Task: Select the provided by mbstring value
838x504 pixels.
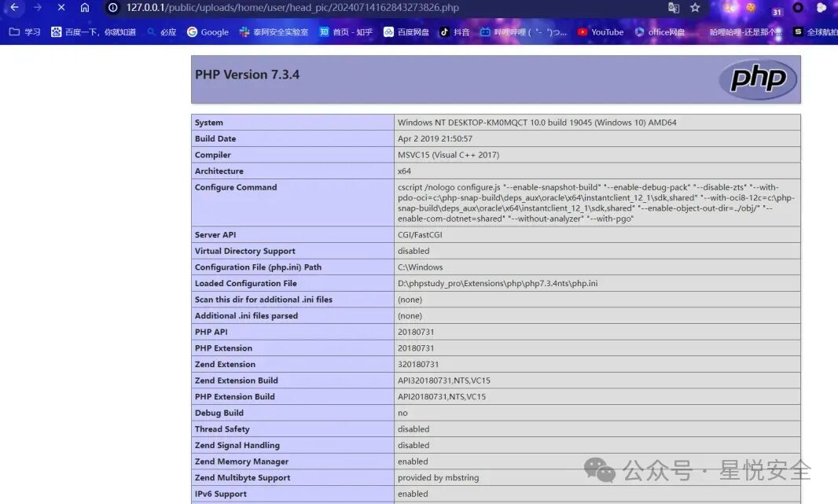Action: click(438, 478)
